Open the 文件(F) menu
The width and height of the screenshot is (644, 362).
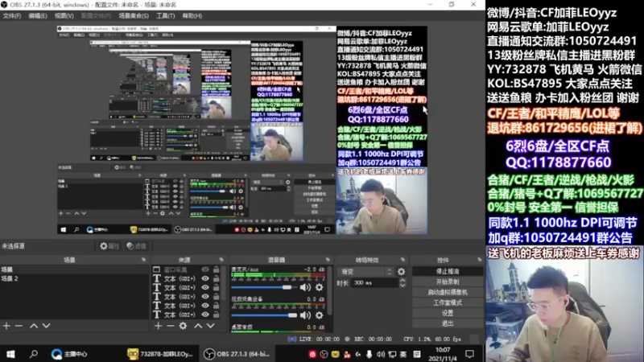[12, 15]
